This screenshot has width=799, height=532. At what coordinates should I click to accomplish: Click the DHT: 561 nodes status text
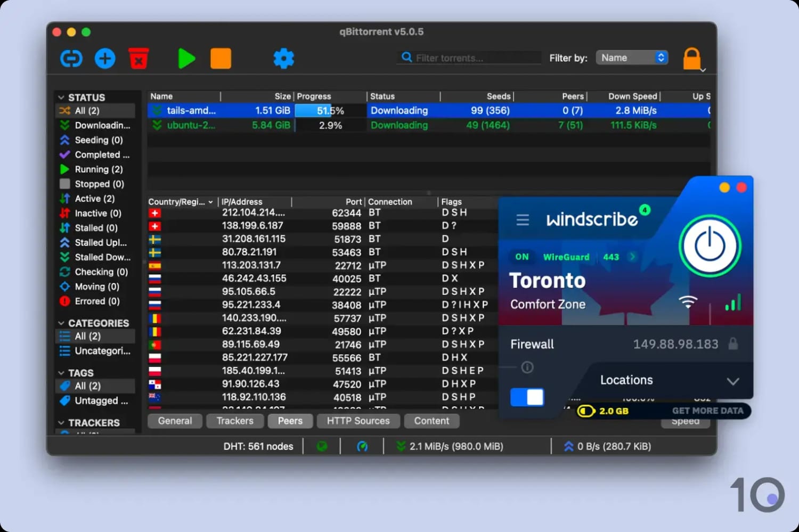pos(258,446)
